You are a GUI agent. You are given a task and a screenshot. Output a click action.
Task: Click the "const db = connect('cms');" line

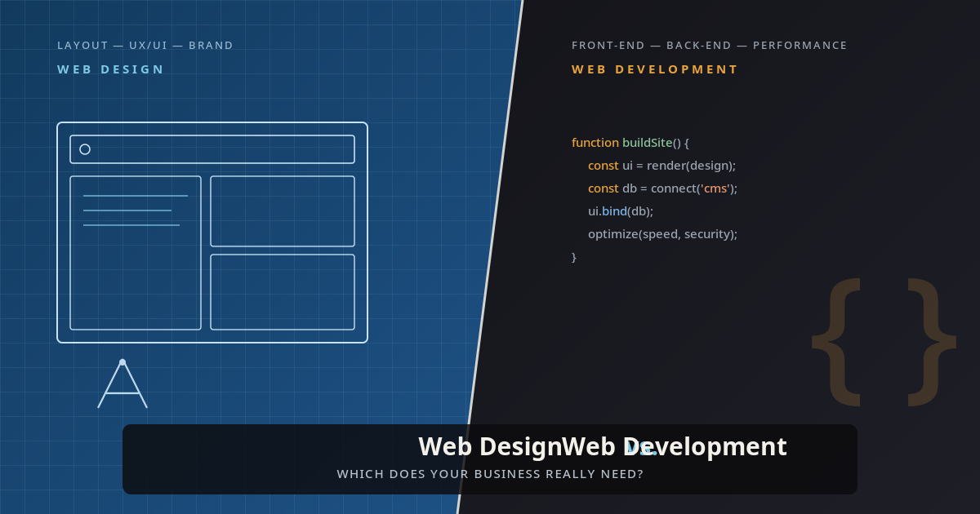point(662,188)
